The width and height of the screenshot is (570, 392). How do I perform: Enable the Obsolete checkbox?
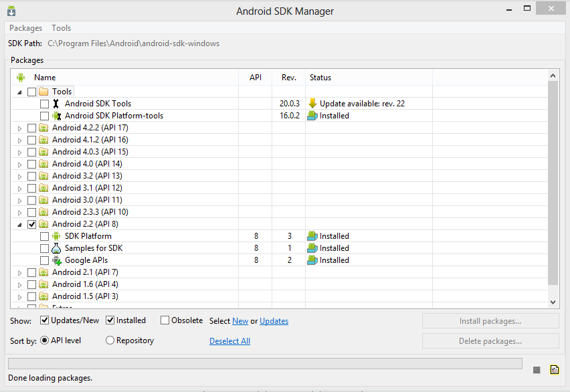pos(165,320)
